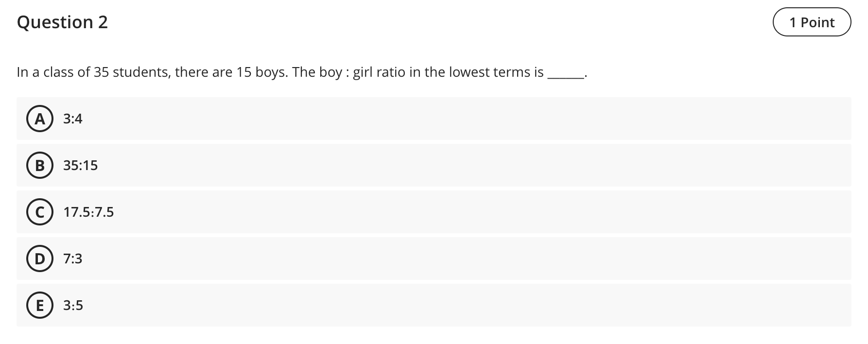Choose the answer labeled 3:4
This screenshot has height=344, width=868.
(72, 119)
